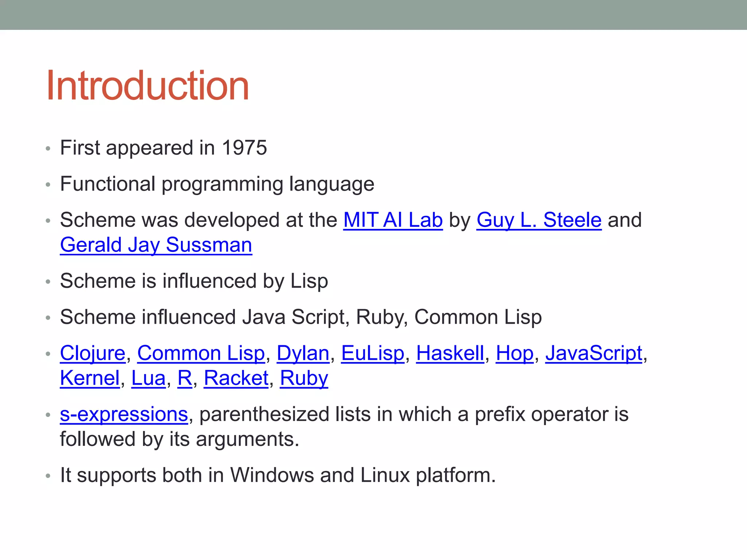This screenshot has height=560, width=747.
Task: Follow the Racket link
Action: coord(236,378)
